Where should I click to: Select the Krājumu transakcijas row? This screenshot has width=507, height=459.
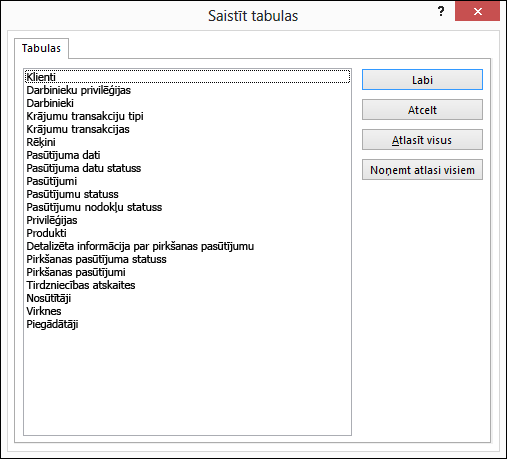(x=188, y=129)
